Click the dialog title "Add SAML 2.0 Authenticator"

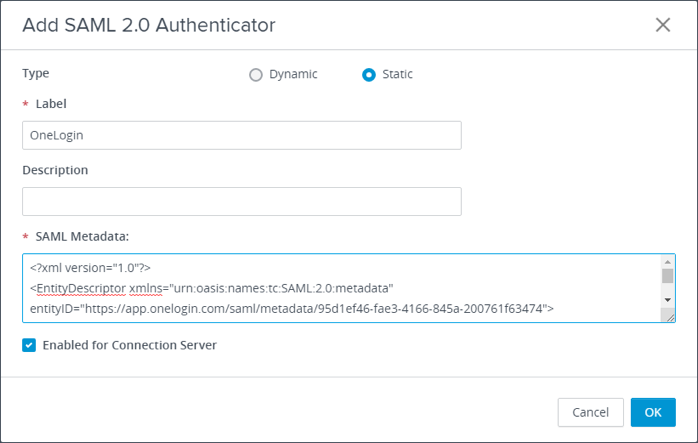coord(149,25)
